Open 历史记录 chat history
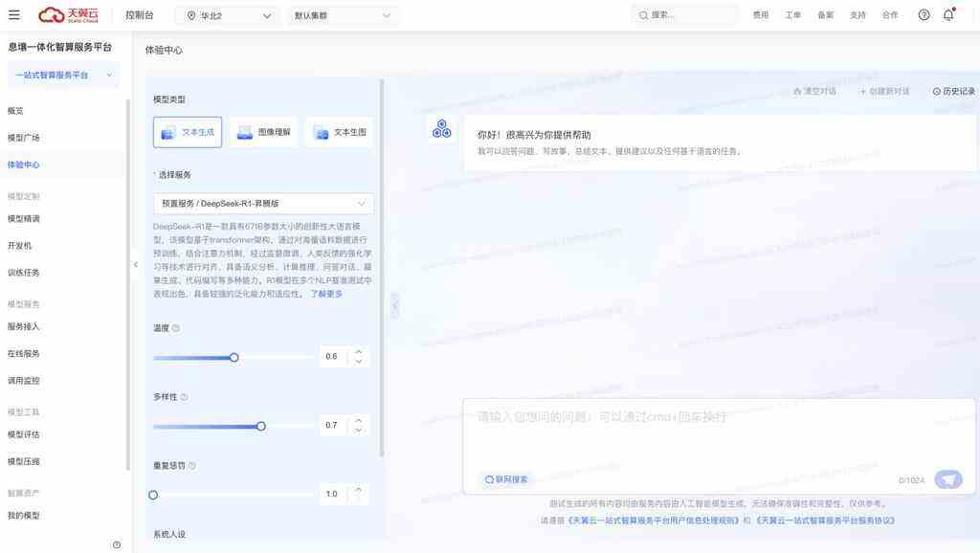 954,91
